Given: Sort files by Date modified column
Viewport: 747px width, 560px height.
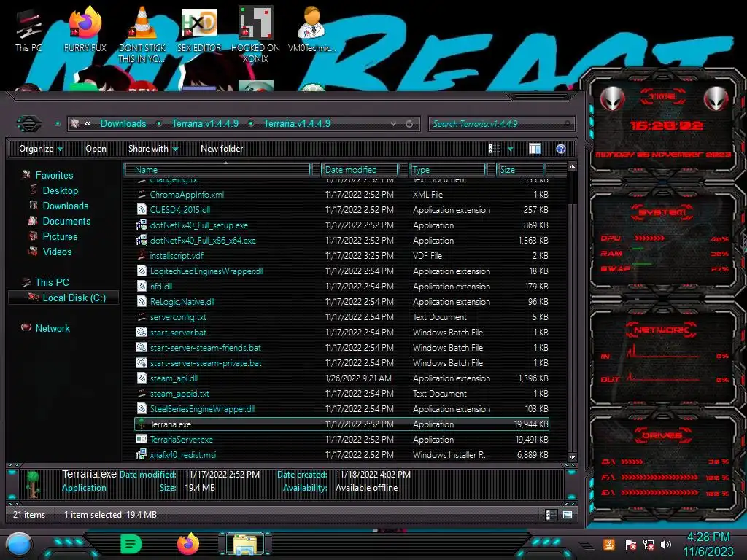Looking at the screenshot, I should click(360, 169).
